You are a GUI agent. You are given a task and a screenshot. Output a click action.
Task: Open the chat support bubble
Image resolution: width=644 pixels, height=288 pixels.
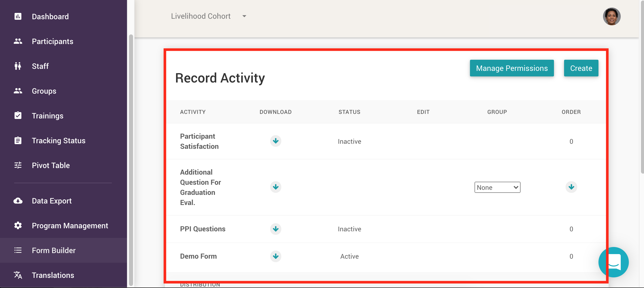(x=613, y=262)
